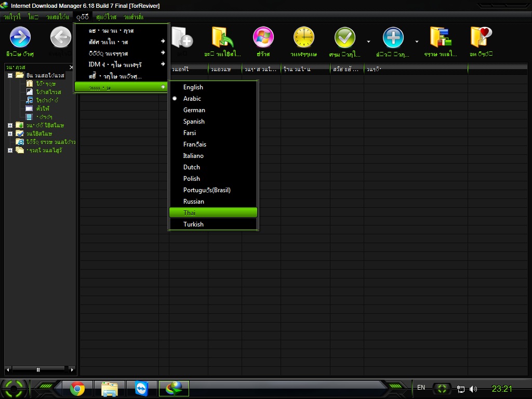The image size is (532, 399).
Task: Choose Turkish language option
Action: pos(213,224)
